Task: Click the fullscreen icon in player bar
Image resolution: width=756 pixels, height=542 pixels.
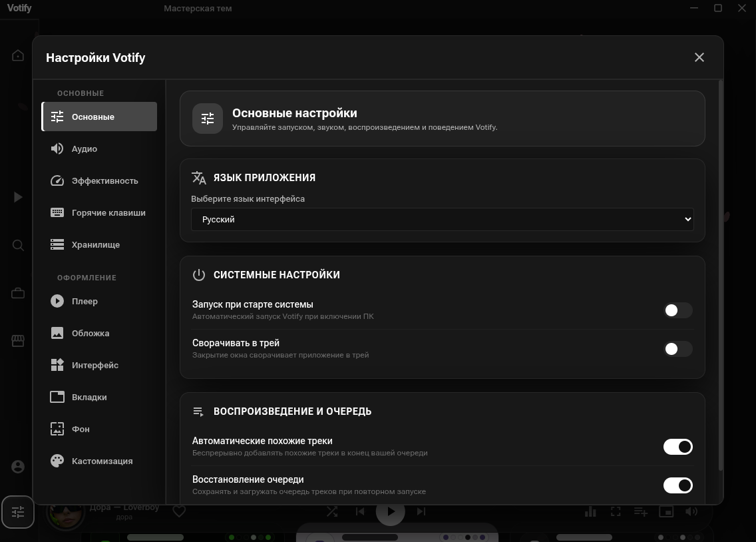Action: pos(616,511)
